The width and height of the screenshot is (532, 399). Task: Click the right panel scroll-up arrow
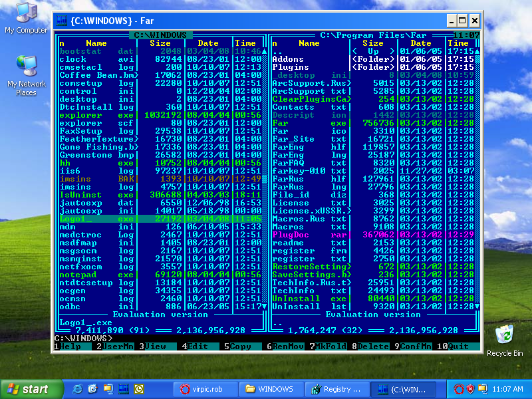477,51
